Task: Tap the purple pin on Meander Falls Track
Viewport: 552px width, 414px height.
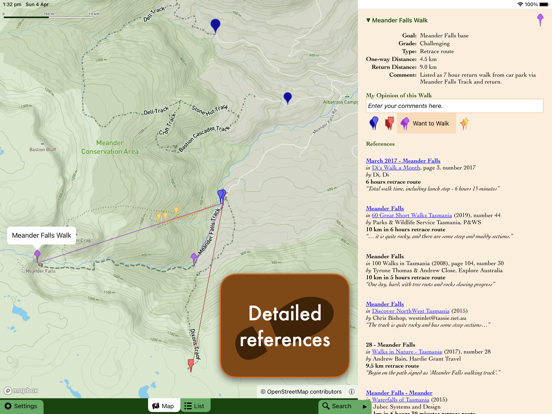Action: (x=194, y=258)
